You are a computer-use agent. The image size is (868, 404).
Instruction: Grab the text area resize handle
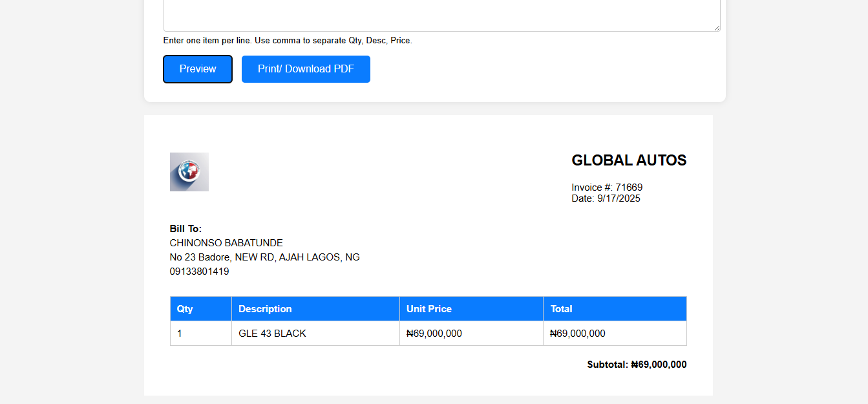coord(717,28)
